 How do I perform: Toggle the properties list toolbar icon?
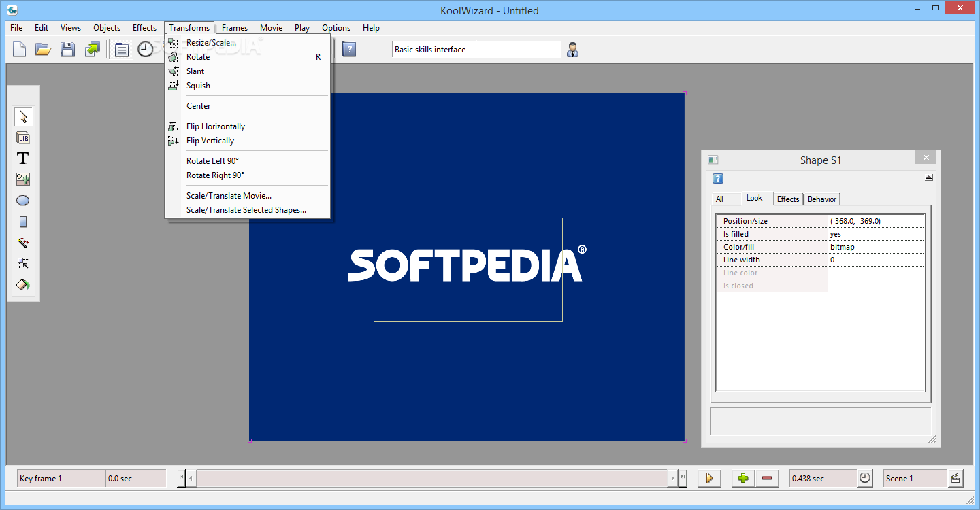tap(122, 49)
